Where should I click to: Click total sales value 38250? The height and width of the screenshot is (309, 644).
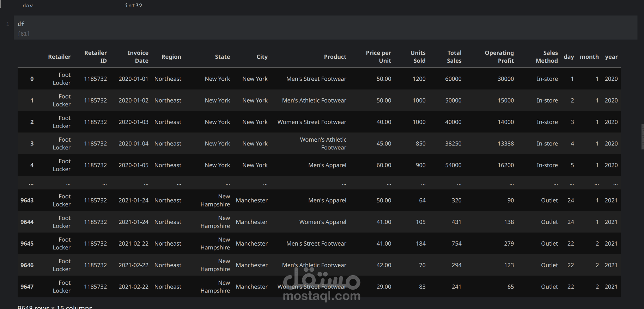pyautogui.click(x=453, y=143)
